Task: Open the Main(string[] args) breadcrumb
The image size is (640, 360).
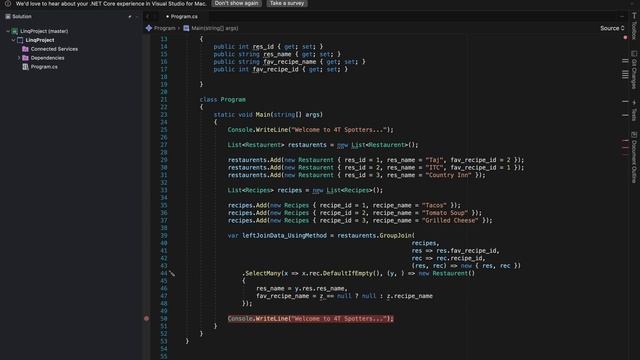Action: [215, 28]
